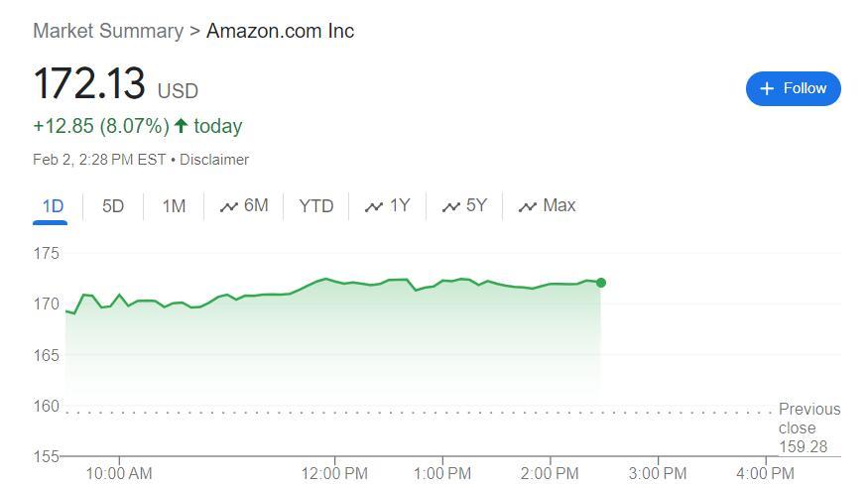Image resolution: width=868 pixels, height=488 pixels.
Task: Click the trend icon beside 6M
Action: pyautogui.click(x=229, y=207)
